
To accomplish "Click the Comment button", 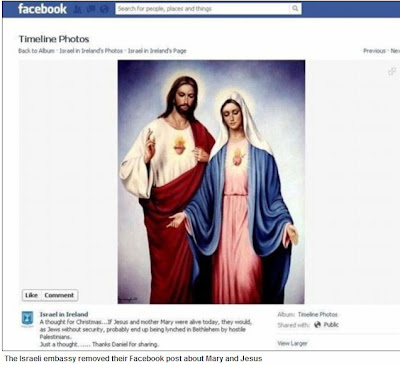I will 59,295.
